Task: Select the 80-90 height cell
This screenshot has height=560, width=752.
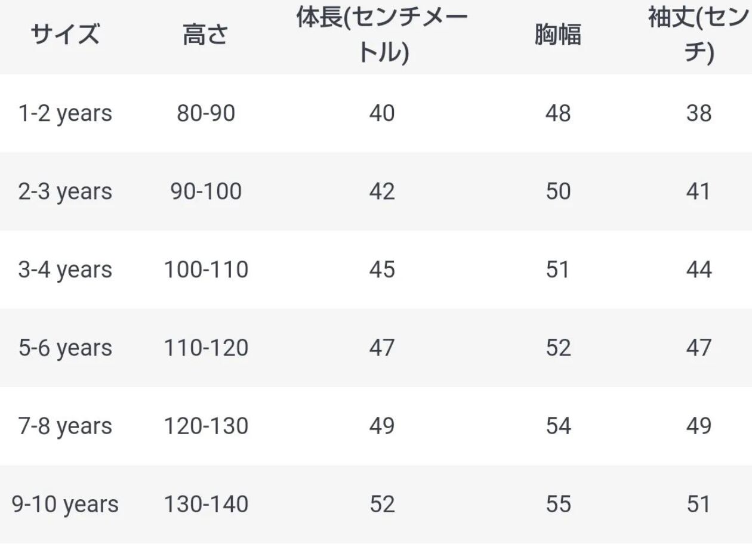Action: coord(205,113)
